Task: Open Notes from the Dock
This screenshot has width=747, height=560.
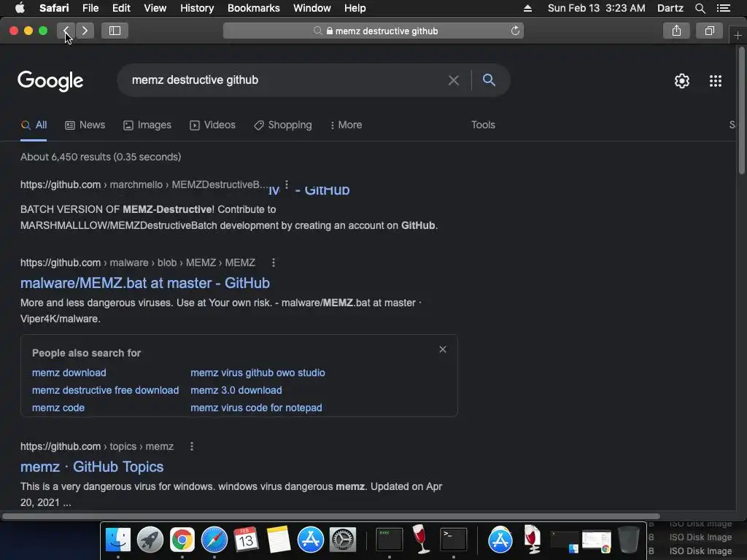Action: pos(278,540)
